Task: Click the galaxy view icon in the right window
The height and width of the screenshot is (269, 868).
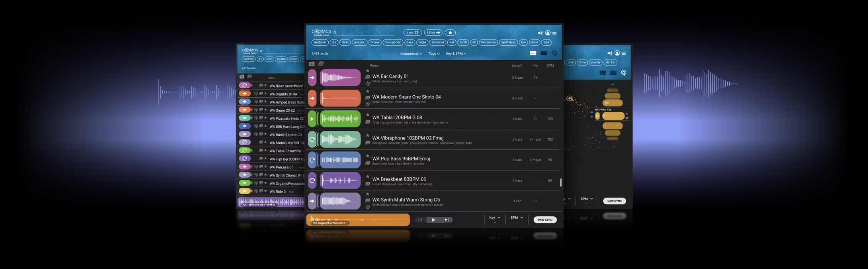Action: (624, 73)
